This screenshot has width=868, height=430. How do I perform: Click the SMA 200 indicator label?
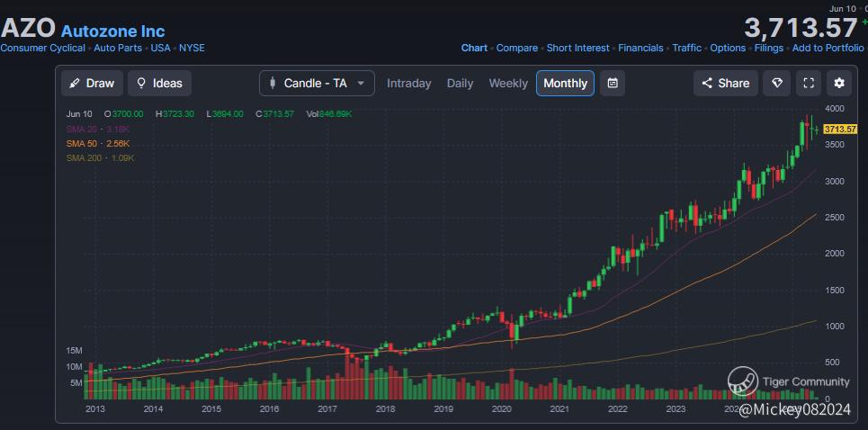(x=100, y=157)
